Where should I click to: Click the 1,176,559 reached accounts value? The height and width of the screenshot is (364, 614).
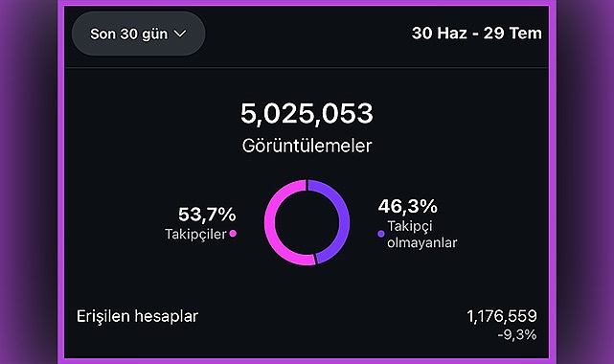[x=502, y=316]
